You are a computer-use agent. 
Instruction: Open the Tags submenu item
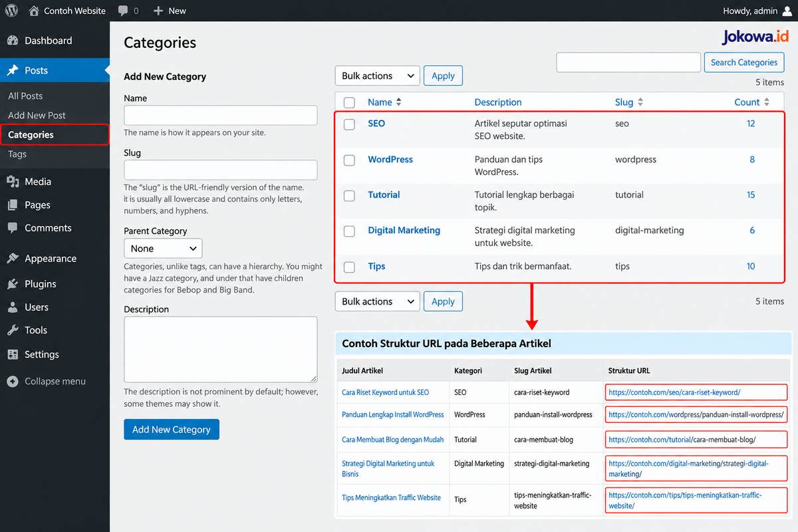pos(17,154)
